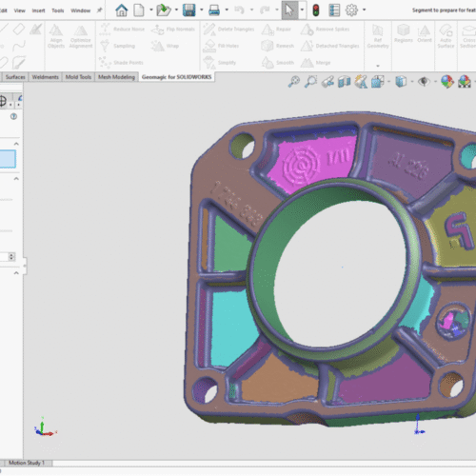
Task: Open a file using the Open folder icon
Action: pos(164,10)
